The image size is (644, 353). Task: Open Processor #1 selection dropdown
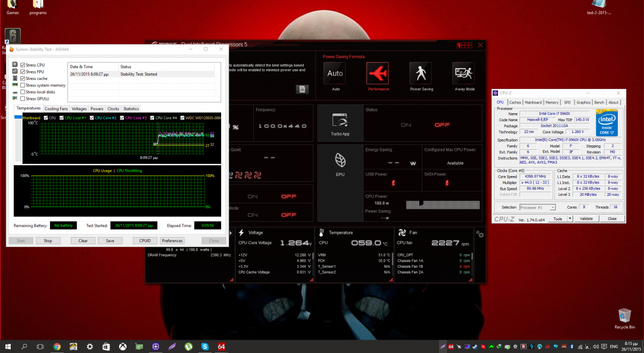click(x=537, y=207)
